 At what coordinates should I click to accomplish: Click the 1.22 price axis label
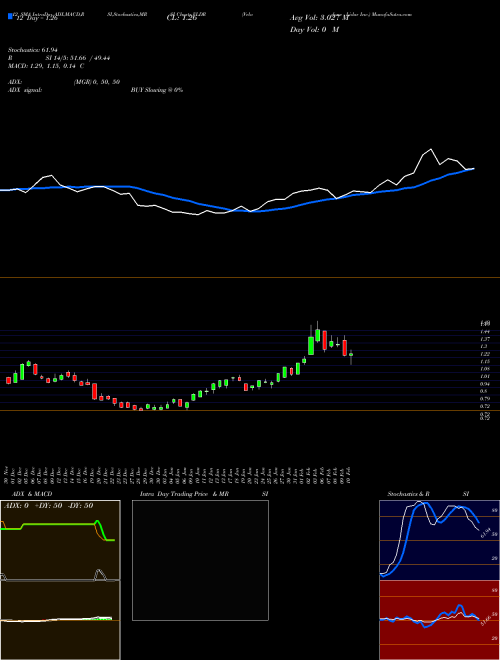point(485,354)
